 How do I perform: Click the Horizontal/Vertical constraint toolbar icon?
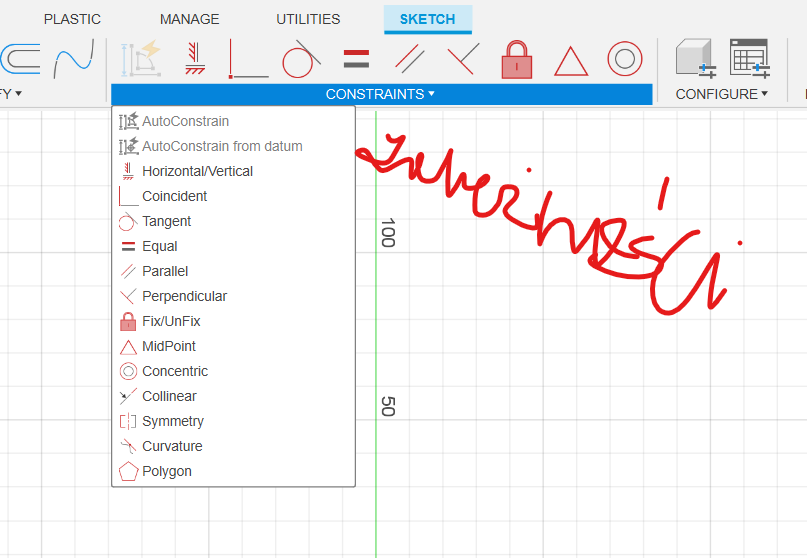point(195,59)
